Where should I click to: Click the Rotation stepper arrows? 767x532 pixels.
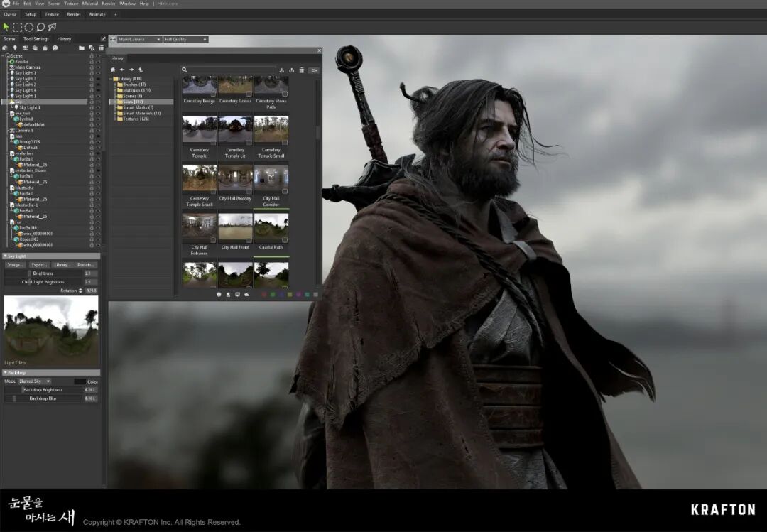point(80,291)
